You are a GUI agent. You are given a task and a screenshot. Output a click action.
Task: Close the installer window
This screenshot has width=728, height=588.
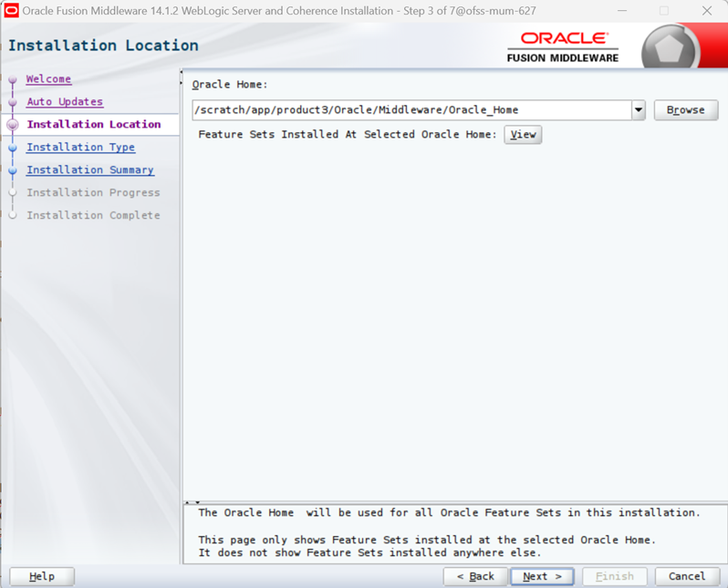click(707, 11)
